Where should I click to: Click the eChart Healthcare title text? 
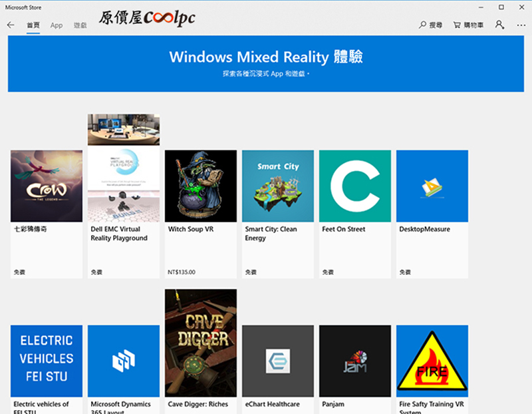click(x=272, y=404)
